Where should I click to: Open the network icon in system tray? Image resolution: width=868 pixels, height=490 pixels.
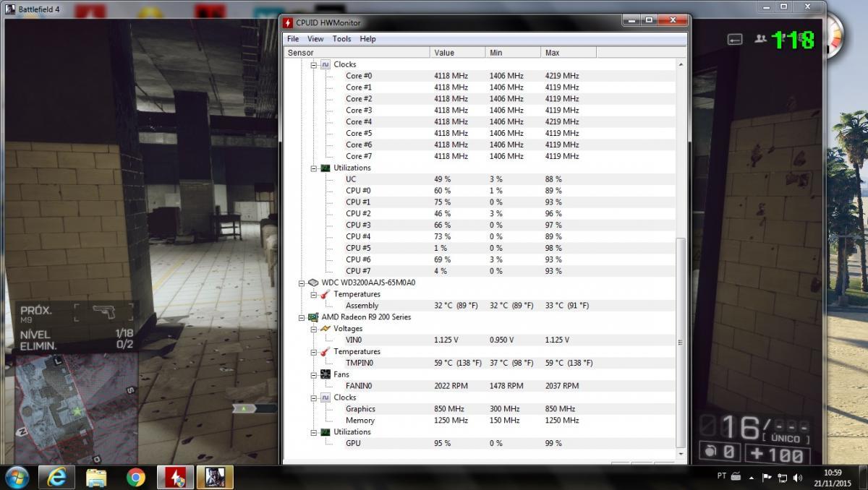pos(782,477)
